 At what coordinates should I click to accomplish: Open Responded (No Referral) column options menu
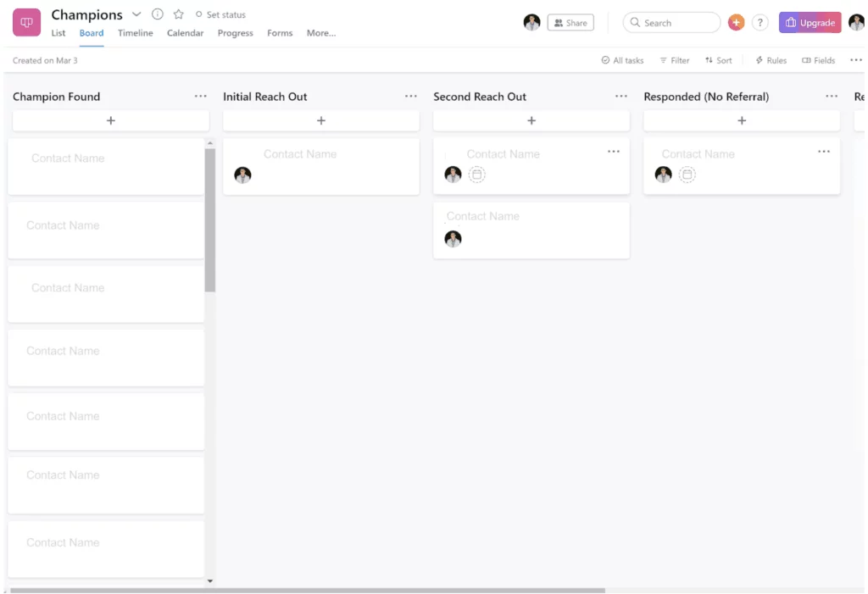[832, 96]
